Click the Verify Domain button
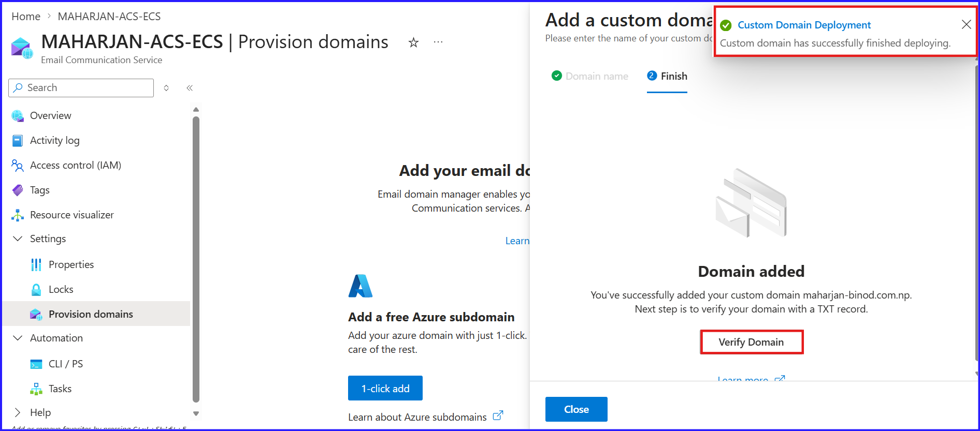Image resolution: width=980 pixels, height=431 pixels. pyautogui.click(x=752, y=342)
